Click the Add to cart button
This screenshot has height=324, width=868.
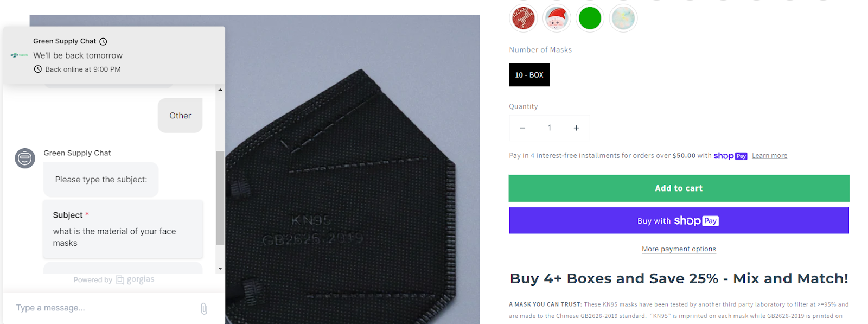tap(679, 188)
